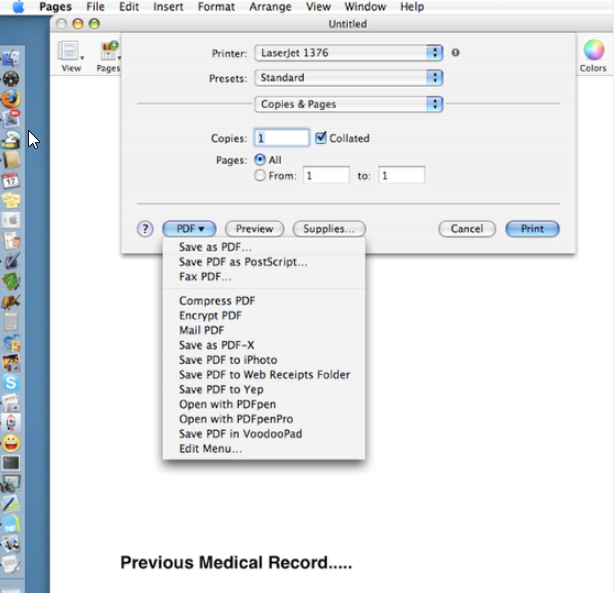Click the Preview button
The image size is (615, 593).
(x=255, y=229)
